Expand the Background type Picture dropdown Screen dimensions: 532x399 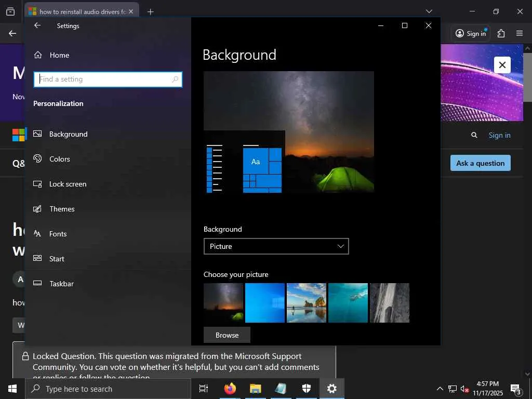click(x=276, y=246)
